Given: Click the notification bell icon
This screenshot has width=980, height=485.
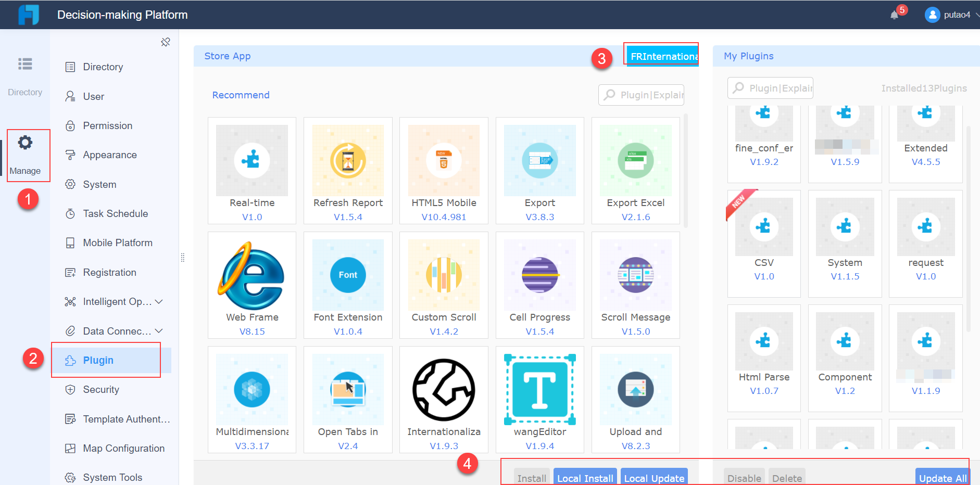Looking at the screenshot, I should 894,15.
